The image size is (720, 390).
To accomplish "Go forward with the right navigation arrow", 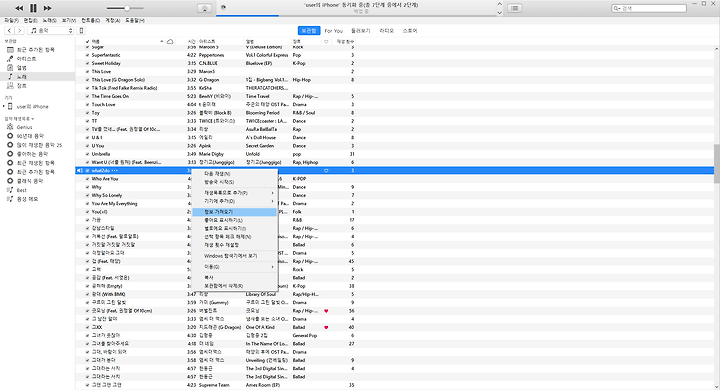I will click(19, 30).
